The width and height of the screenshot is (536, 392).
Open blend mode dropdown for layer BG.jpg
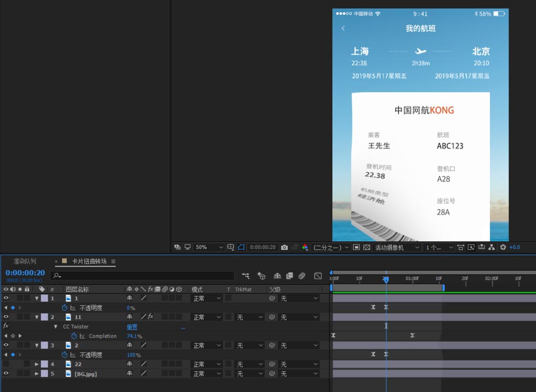pyautogui.click(x=206, y=374)
